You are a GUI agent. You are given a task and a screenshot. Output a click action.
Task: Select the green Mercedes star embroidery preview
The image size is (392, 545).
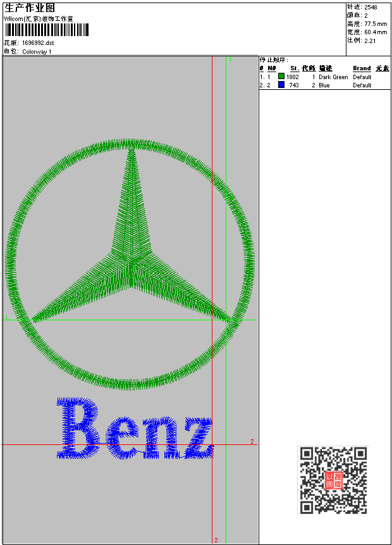[130, 264]
